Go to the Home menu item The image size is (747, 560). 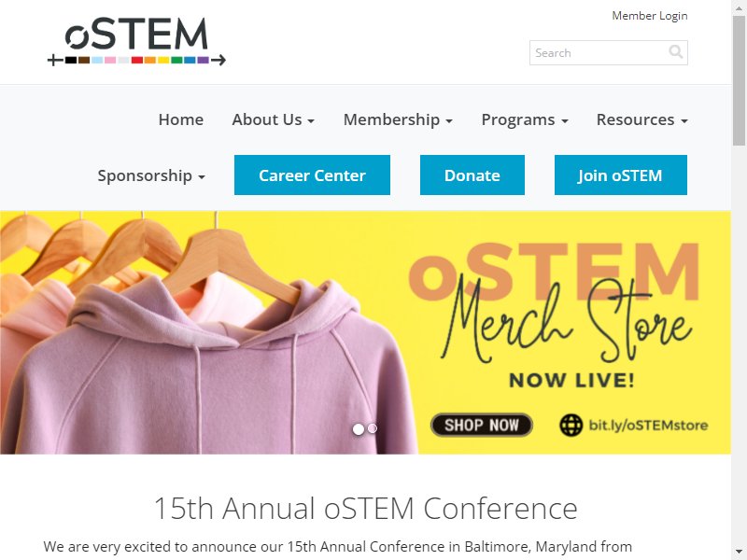click(181, 119)
